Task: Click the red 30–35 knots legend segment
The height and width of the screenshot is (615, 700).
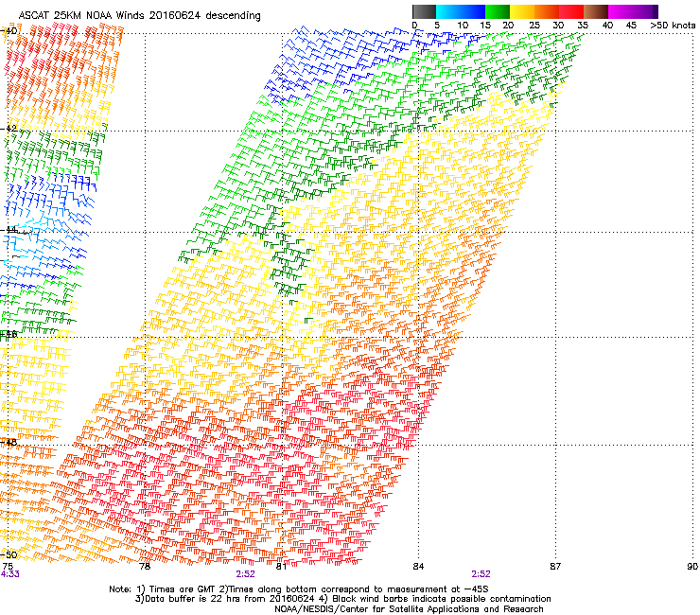Action: tap(571, 11)
